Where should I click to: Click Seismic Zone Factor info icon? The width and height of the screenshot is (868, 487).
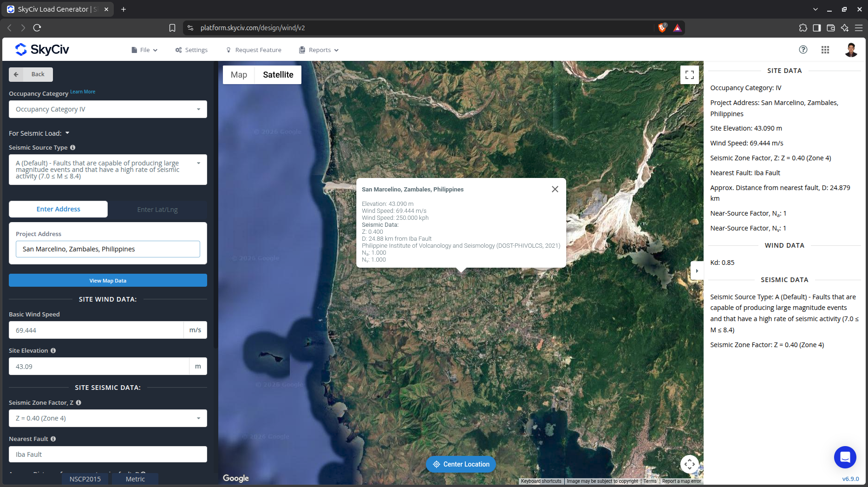[78, 402]
